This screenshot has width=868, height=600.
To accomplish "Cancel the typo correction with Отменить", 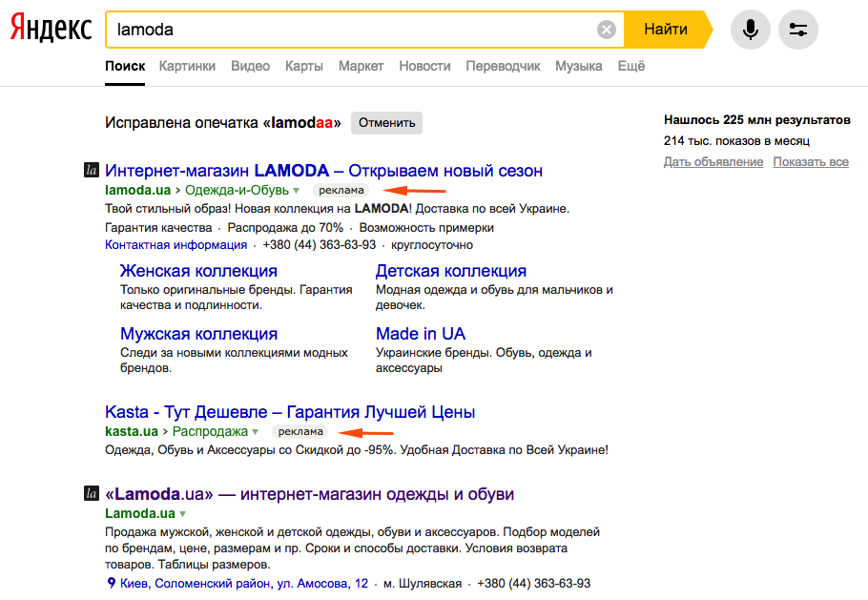I will [x=386, y=123].
